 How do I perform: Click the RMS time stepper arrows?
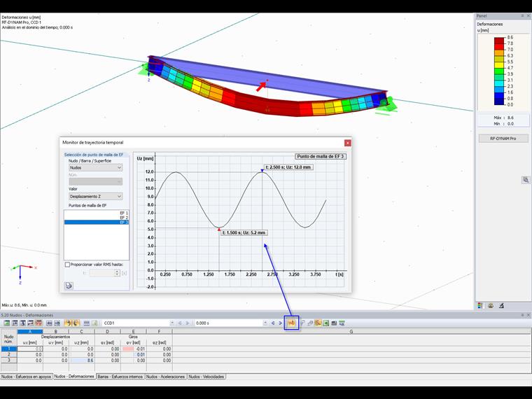pyautogui.click(x=117, y=273)
